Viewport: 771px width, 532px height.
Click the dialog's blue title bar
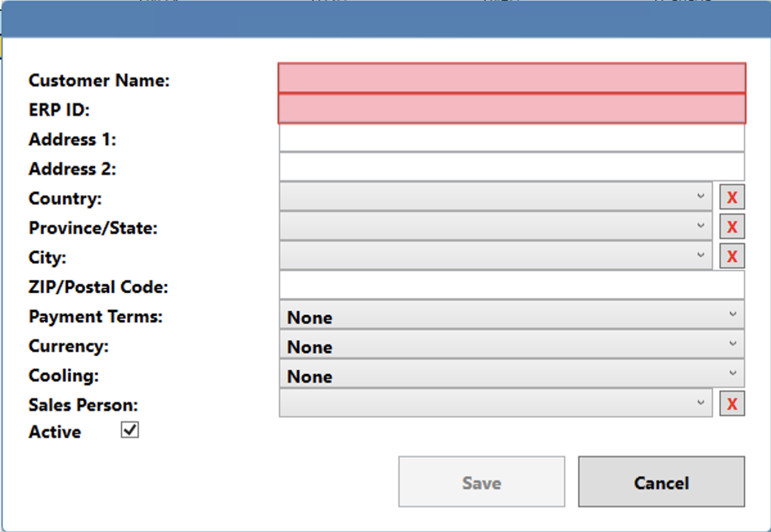pos(385,19)
